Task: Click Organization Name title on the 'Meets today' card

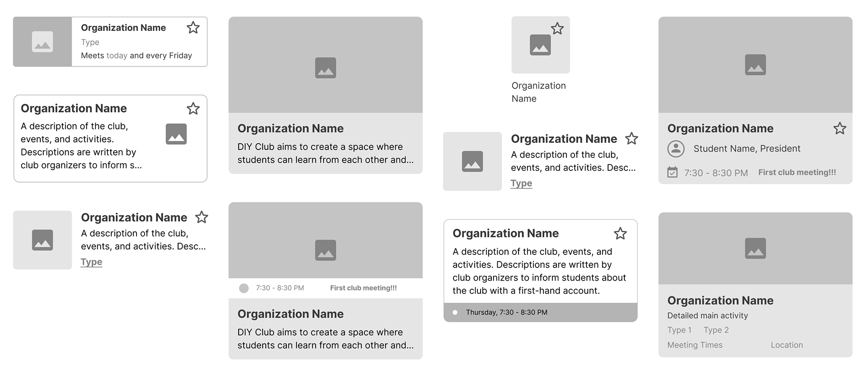Action: [123, 28]
